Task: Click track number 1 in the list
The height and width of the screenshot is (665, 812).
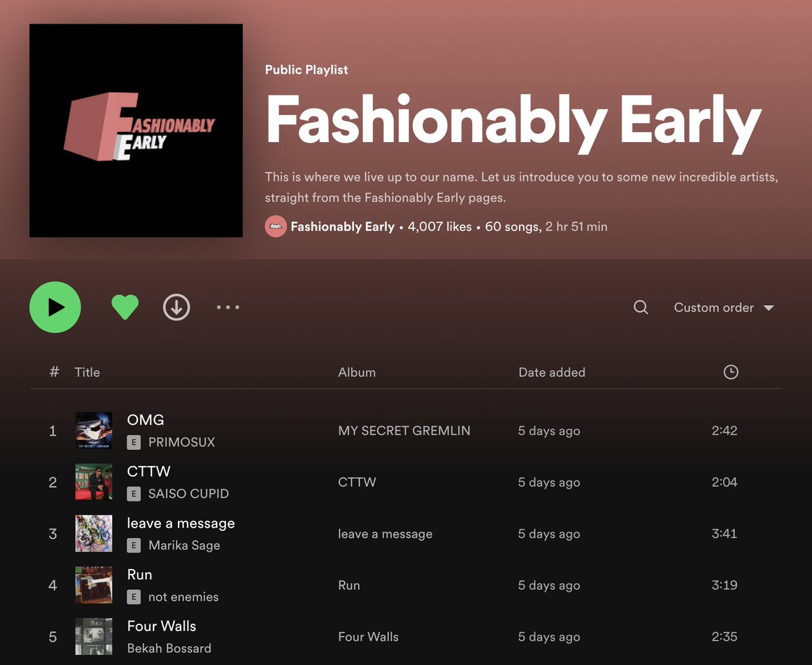Action: pyautogui.click(x=53, y=431)
